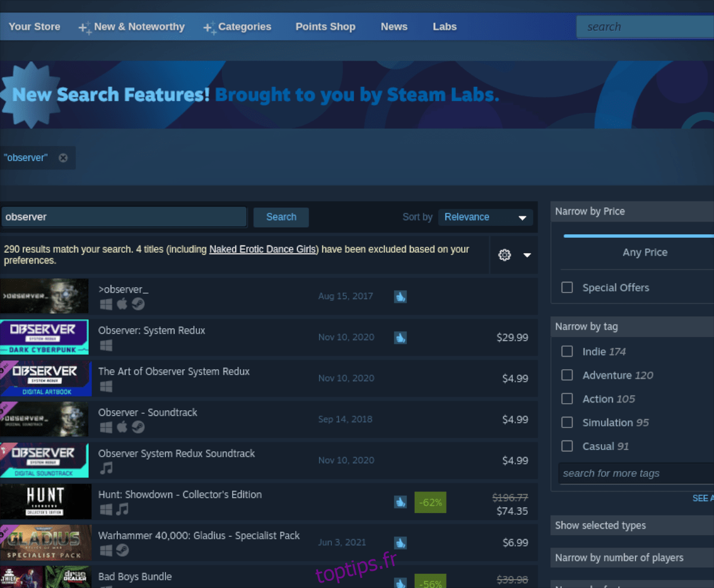Viewport: 714px width, 588px height.
Task: Click the review icon on Observer: System Redux
Action: [x=400, y=337]
